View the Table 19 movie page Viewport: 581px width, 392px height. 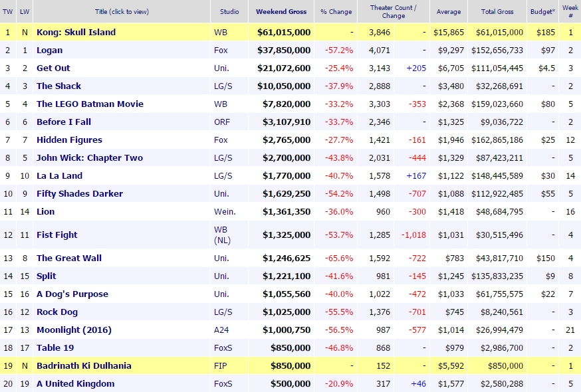[x=55, y=348]
